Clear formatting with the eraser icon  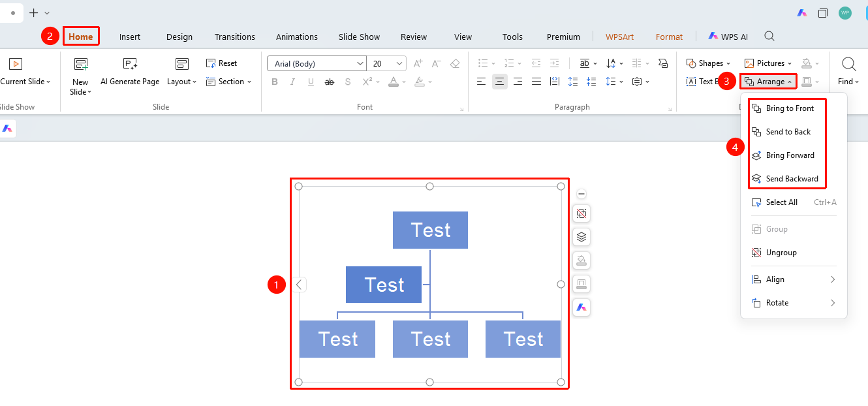(x=455, y=63)
